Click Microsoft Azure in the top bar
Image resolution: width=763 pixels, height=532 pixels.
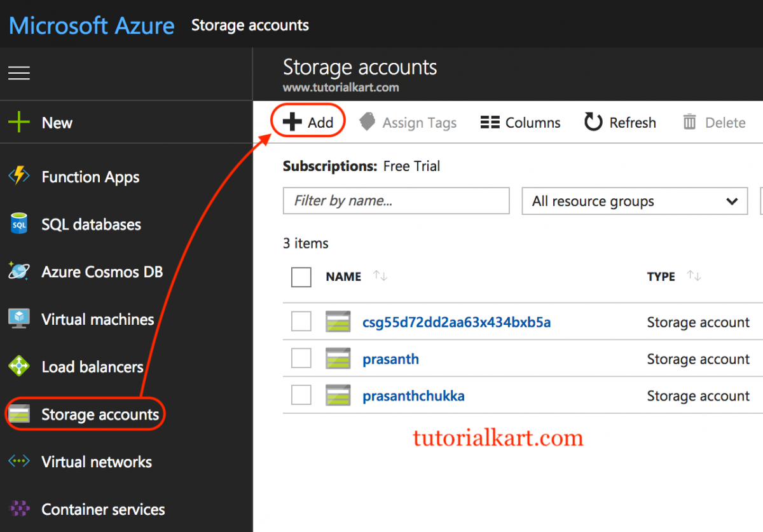click(91, 25)
